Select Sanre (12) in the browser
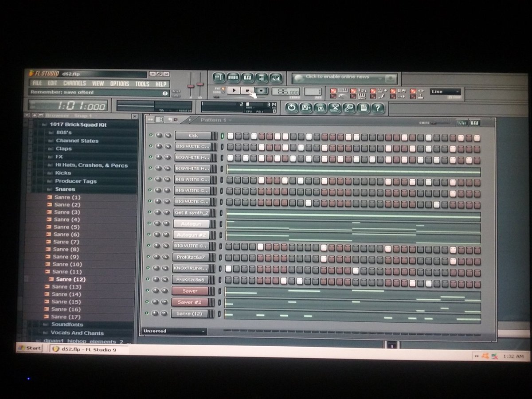The height and width of the screenshot is (399, 532). coord(71,279)
